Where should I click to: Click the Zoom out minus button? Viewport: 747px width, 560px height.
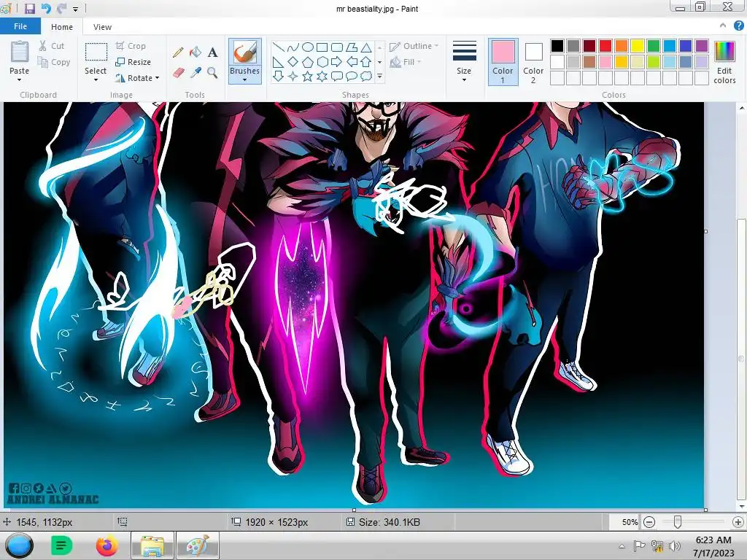point(649,522)
